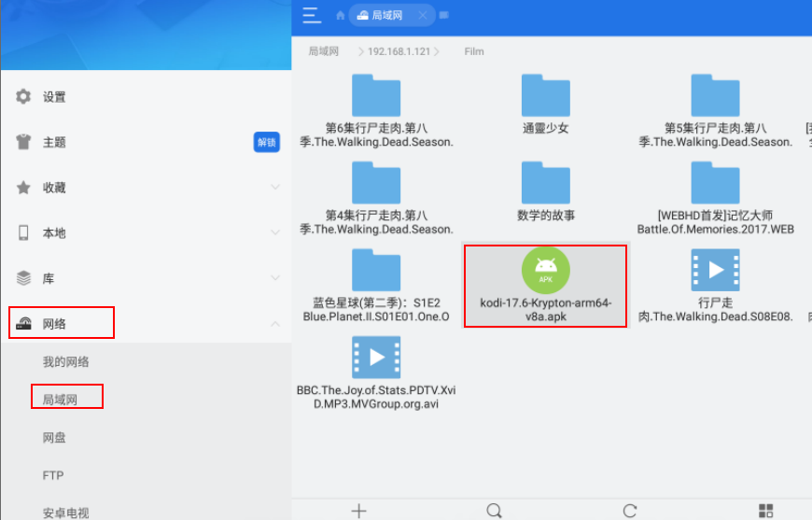This screenshot has width=812, height=520.
Task: Open 第5集行尸走肉 folder
Action: 715,95
